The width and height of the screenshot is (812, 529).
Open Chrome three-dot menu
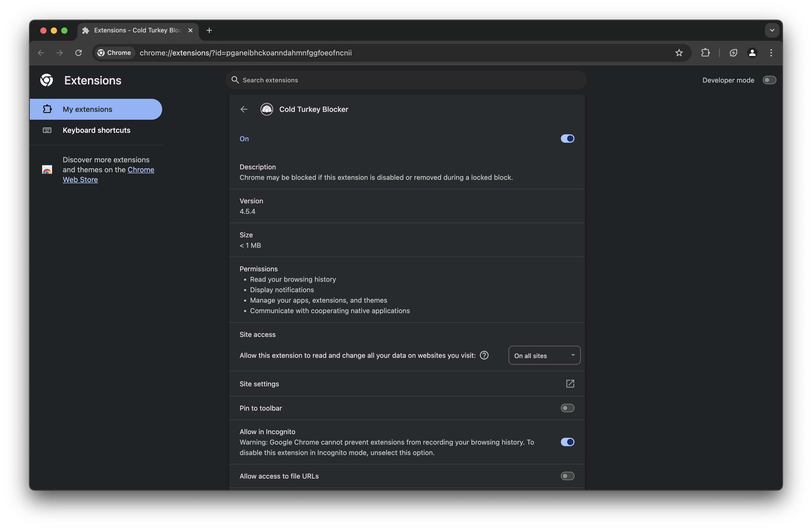click(x=771, y=53)
